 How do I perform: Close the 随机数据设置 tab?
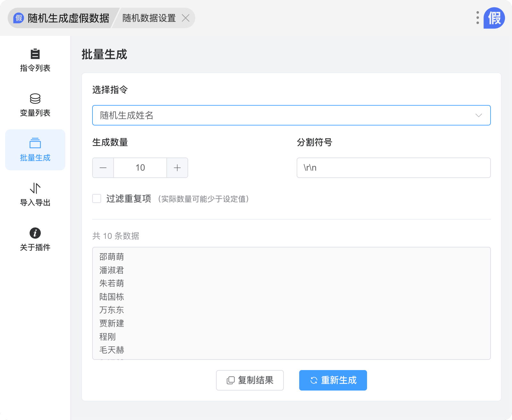tap(186, 18)
